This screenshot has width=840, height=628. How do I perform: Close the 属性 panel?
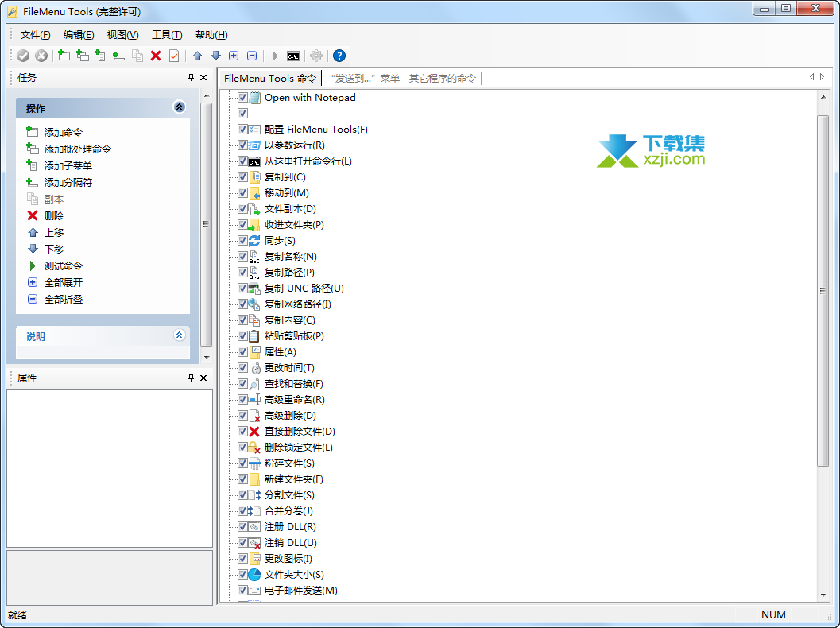tap(203, 378)
